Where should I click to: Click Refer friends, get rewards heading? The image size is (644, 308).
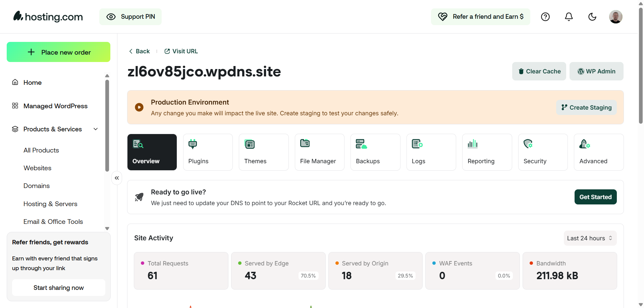(x=50, y=242)
